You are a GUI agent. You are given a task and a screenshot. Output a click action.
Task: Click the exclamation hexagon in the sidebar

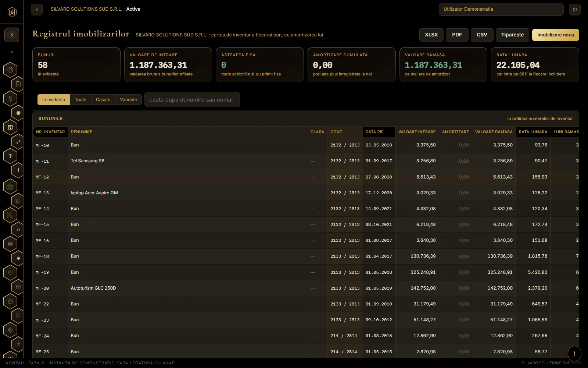pyautogui.click(x=18, y=170)
